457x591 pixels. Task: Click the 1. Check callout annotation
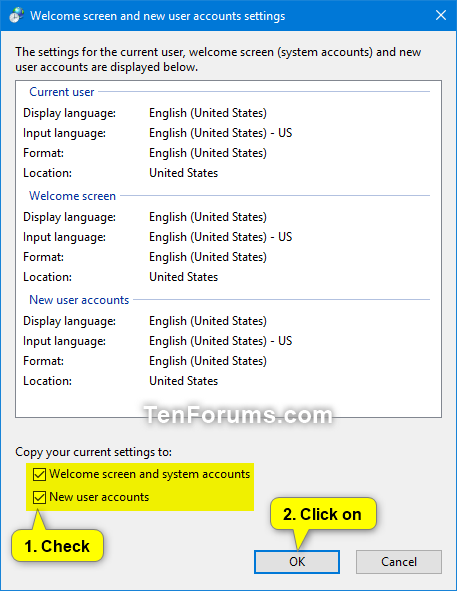57,546
